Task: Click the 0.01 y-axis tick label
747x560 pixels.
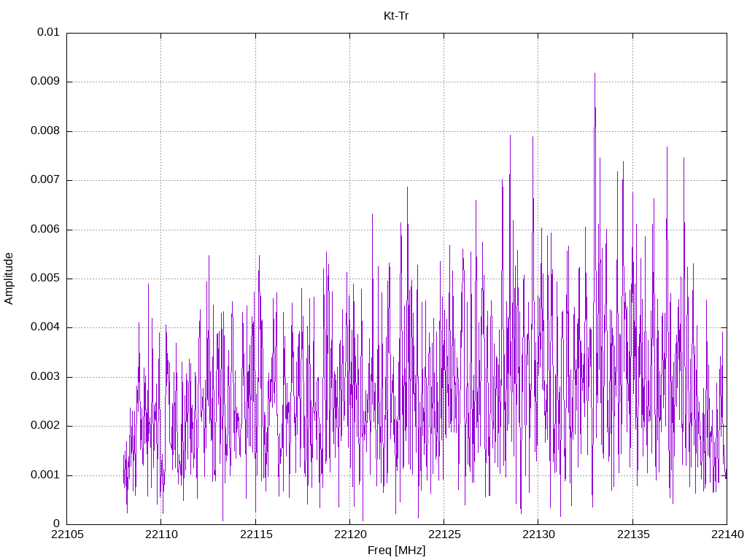Action: 48,32
